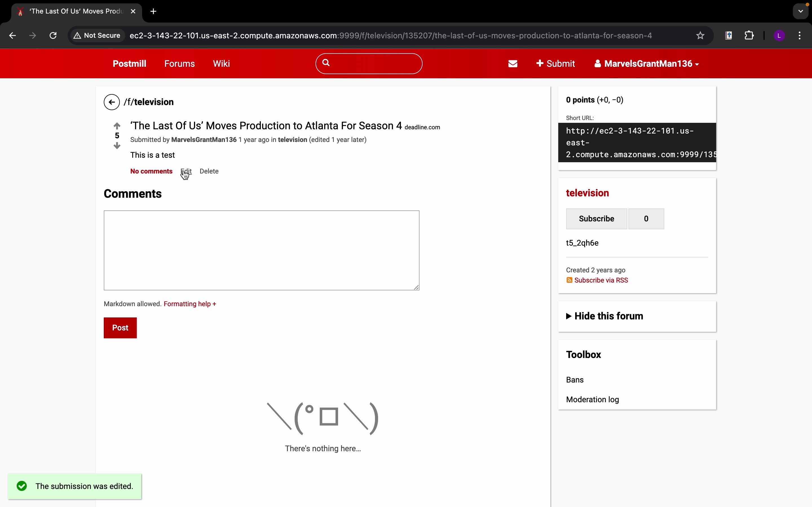The width and height of the screenshot is (812, 507).
Task: Reload the page
Action: 53,35
